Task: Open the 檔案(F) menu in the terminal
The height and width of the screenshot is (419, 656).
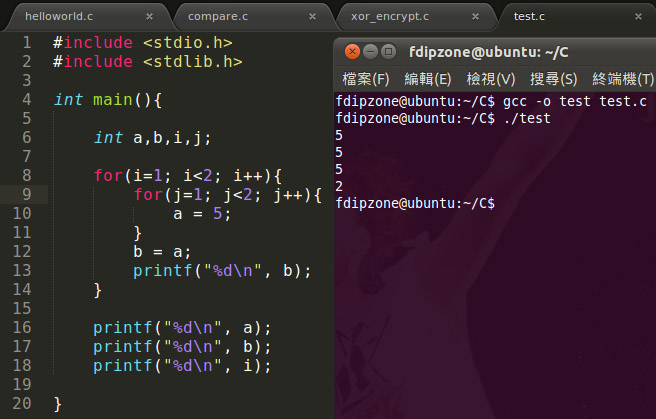Action: coord(366,79)
